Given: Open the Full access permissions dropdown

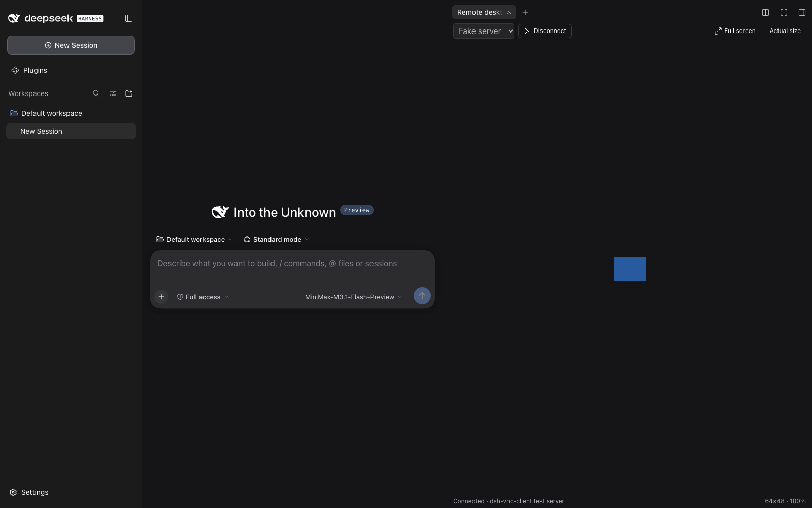Looking at the screenshot, I should (x=202, y=297).
